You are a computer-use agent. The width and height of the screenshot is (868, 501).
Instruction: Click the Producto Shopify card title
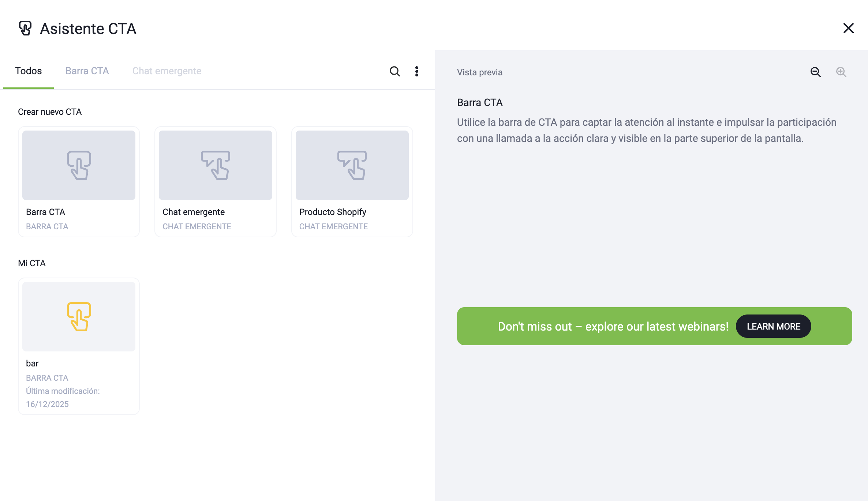click(x=333, y=212)
